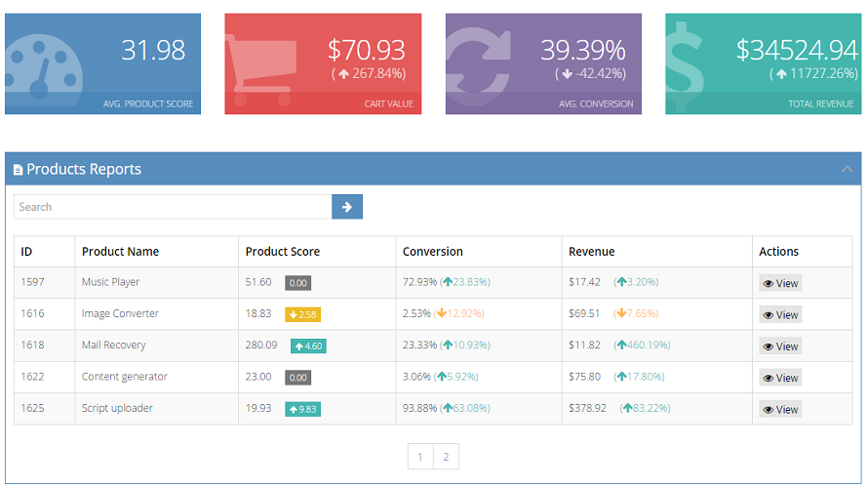Screen dimensions: 868x488
Task: Click the speedometer icon on Avg. Product Score card
Action: (x=41, y=70)
